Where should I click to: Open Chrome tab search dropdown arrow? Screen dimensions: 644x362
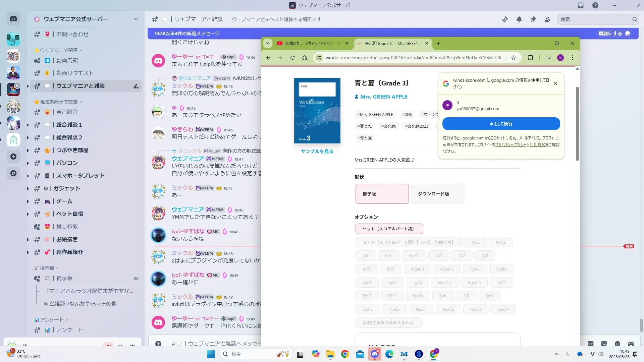pos(267,43)
